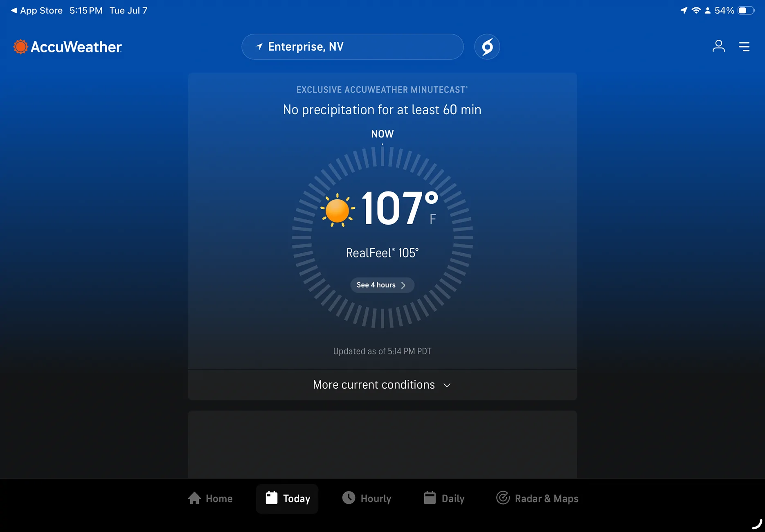This screenshot has height=532, width=765.
Task: Tap the battery indicator in status bar
Action: click(746, 11)
